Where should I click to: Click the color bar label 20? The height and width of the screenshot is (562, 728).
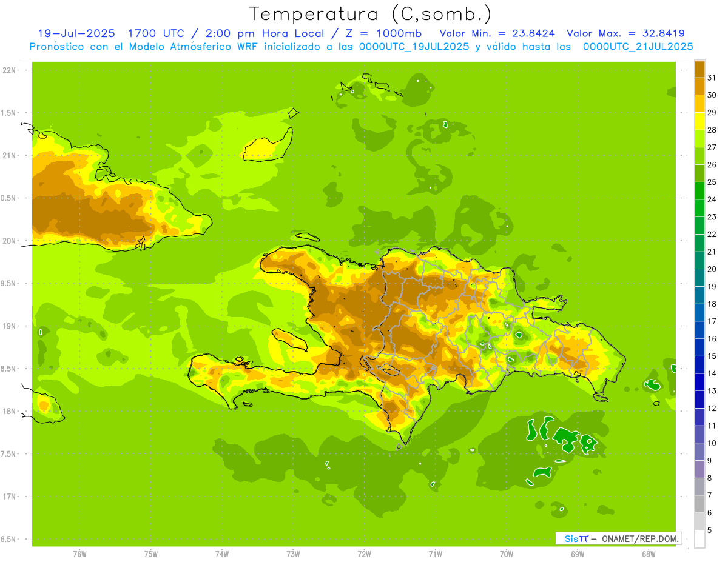712,269
